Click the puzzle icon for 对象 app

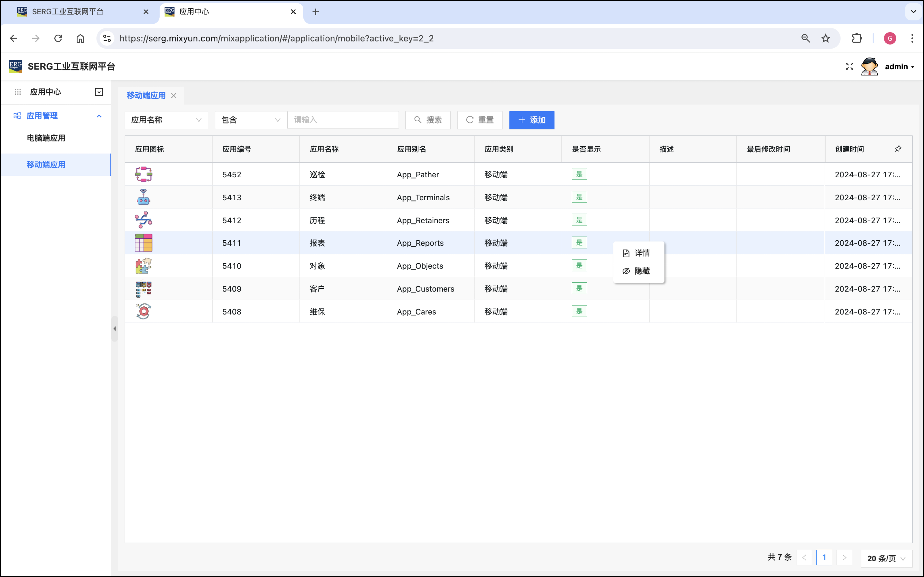pos(143,266)
